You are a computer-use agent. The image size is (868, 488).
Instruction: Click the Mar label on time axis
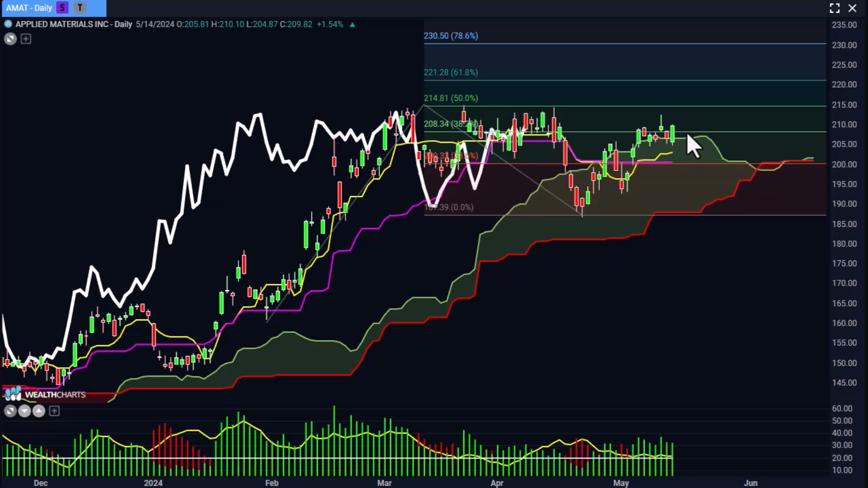coord(384,483)
